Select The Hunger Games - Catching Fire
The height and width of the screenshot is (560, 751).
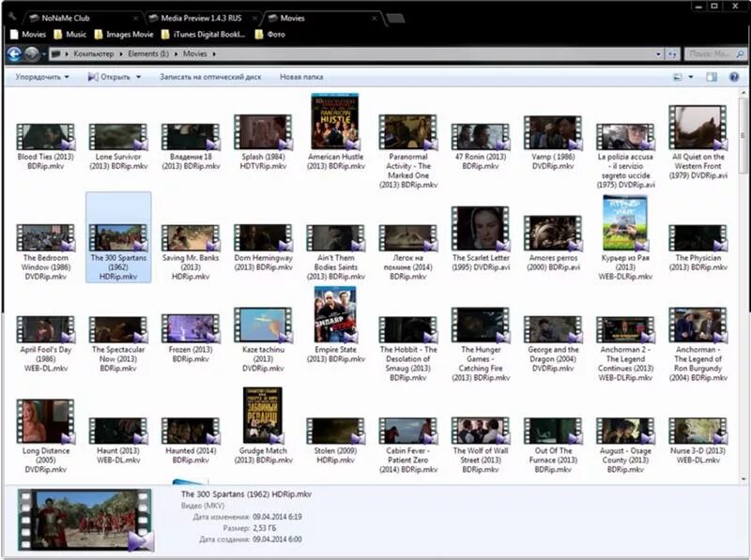(481, 344)
